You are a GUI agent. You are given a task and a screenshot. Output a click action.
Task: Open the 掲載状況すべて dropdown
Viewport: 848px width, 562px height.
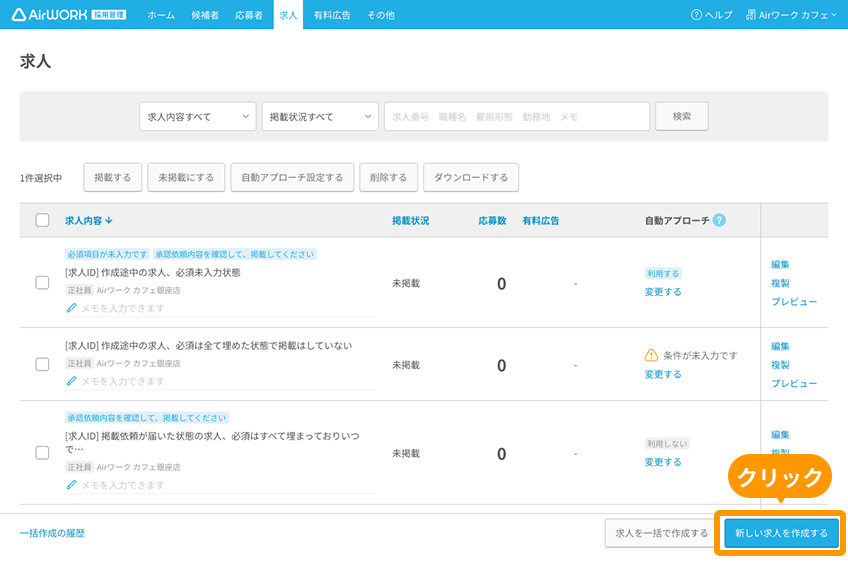(x=320, y=116)
